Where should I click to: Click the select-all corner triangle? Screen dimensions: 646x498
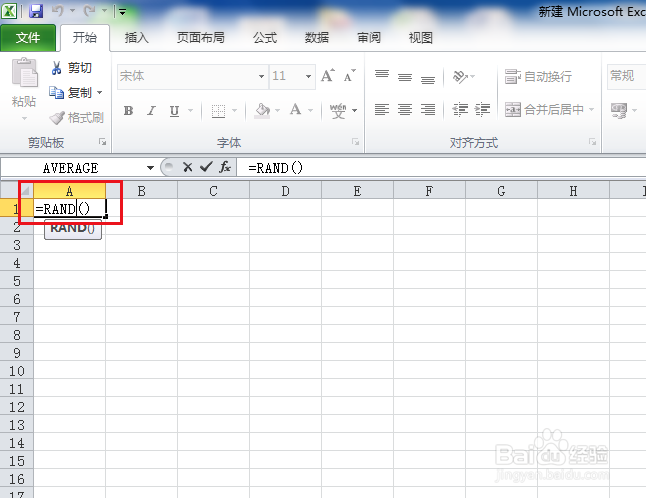(x=26, y=191)
